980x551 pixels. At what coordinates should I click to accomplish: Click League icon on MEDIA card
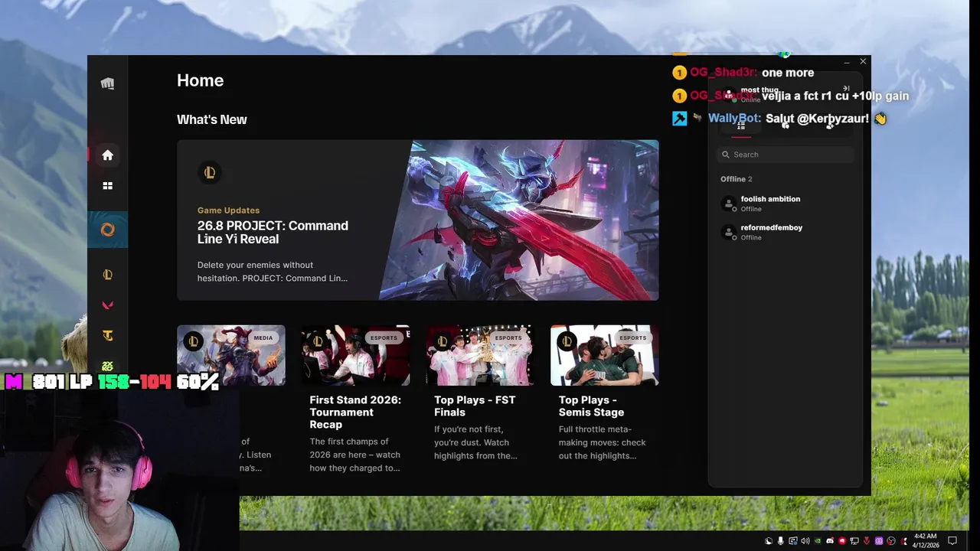194,341
